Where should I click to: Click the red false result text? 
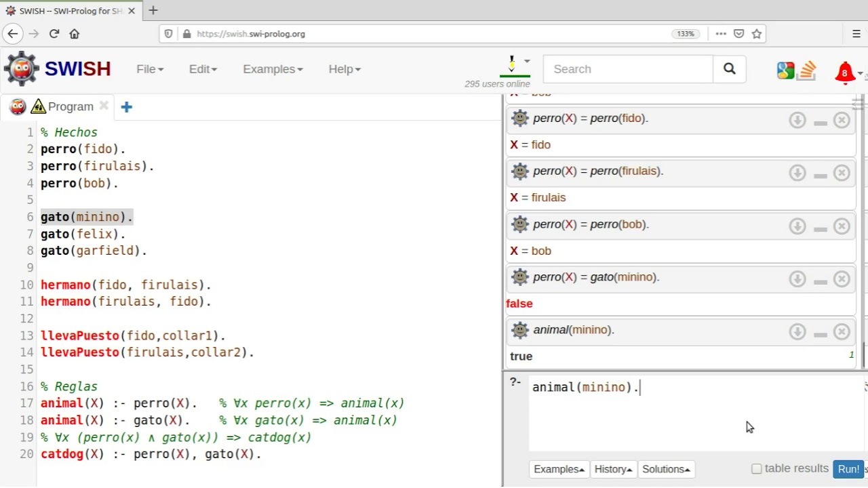click(519, 304)
